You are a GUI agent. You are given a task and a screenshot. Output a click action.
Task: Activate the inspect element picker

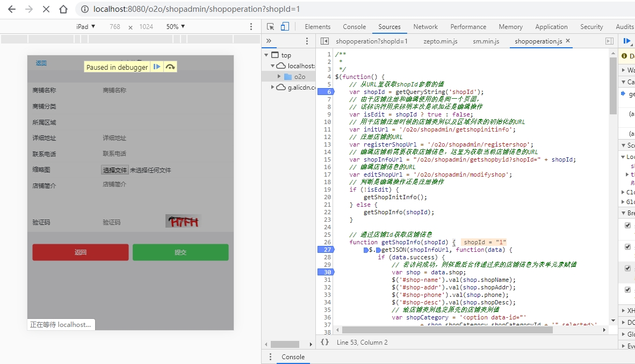(x=271, y=26)
